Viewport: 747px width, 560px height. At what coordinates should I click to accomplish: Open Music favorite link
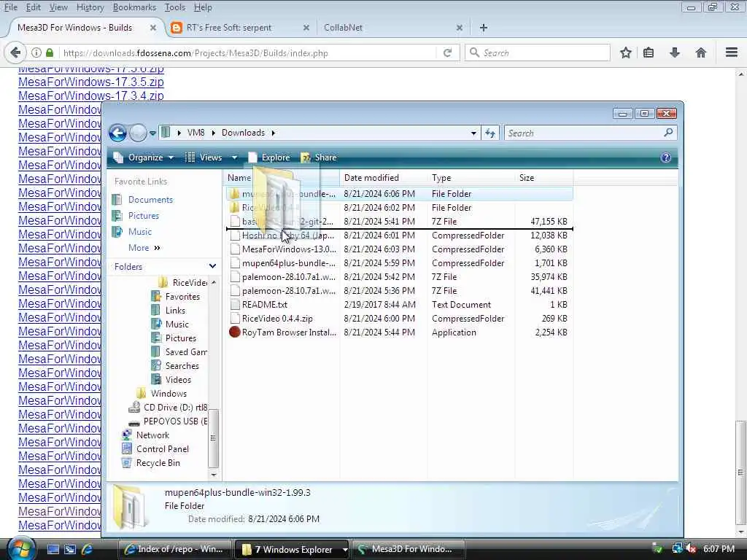pyautogui.click(x=139, y=232)
